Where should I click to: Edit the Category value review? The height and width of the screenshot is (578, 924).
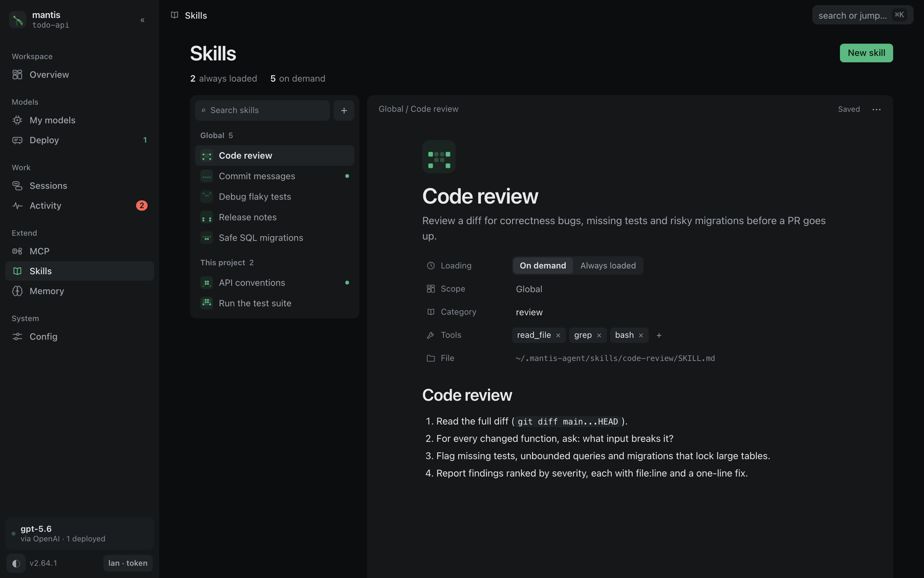click(x=529, y=312)
